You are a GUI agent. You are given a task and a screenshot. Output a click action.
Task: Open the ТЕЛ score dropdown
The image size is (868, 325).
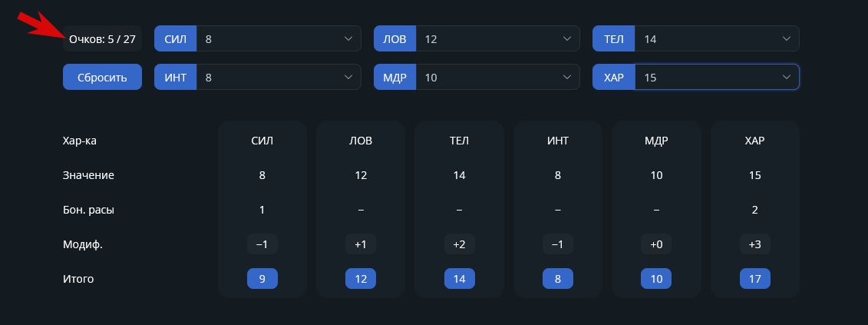pos(717,39)
